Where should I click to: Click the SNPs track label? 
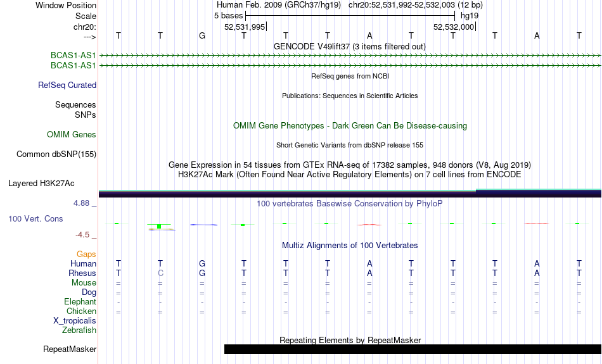86,115
